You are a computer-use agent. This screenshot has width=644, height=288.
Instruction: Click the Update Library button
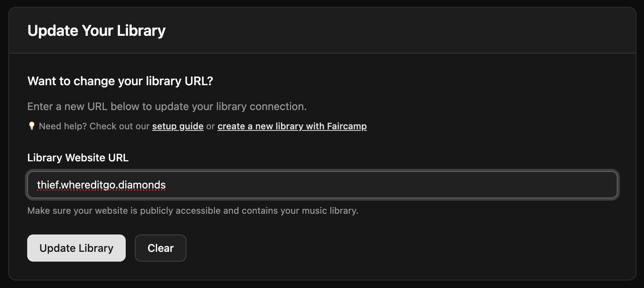pyautogui.click(x=76, y=248)
